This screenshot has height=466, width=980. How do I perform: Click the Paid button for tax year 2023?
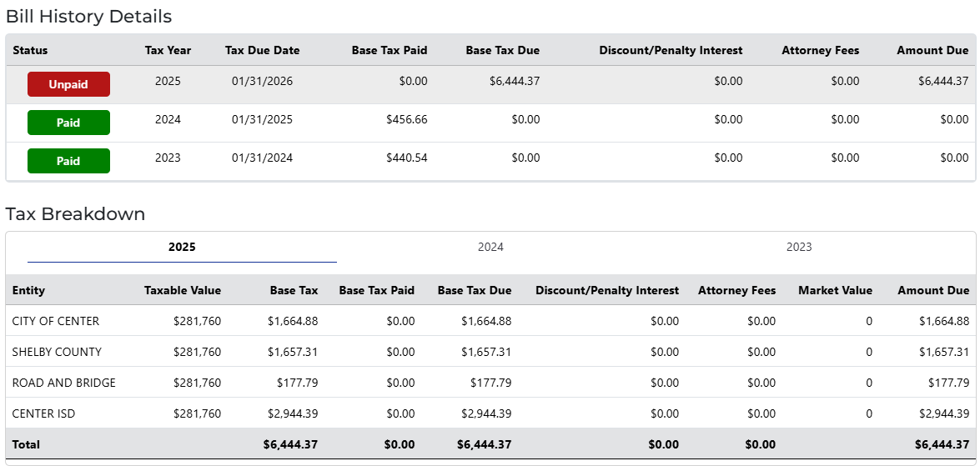(x=68, y=161)
